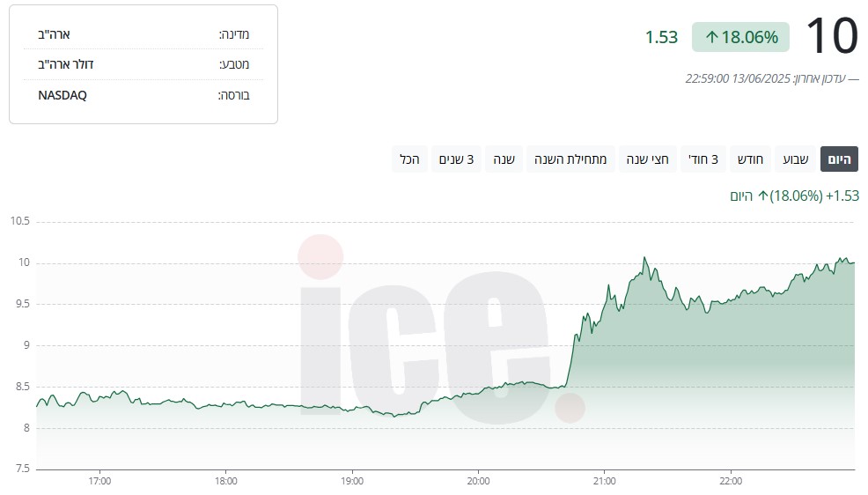868x495 pixels.
Task: Select the מתחילת השנה (year-to-date) tab
Action: coord(572,159)
